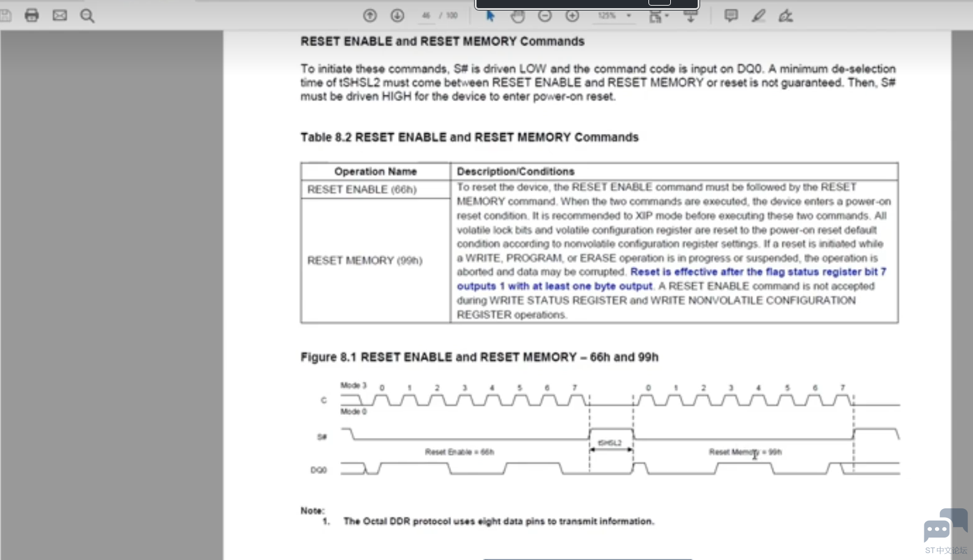Image resolution: width=973 pixels, height=560 pixels.
Task: Click the 'Operation Name' table header
Action: click(x=376, y=171)
